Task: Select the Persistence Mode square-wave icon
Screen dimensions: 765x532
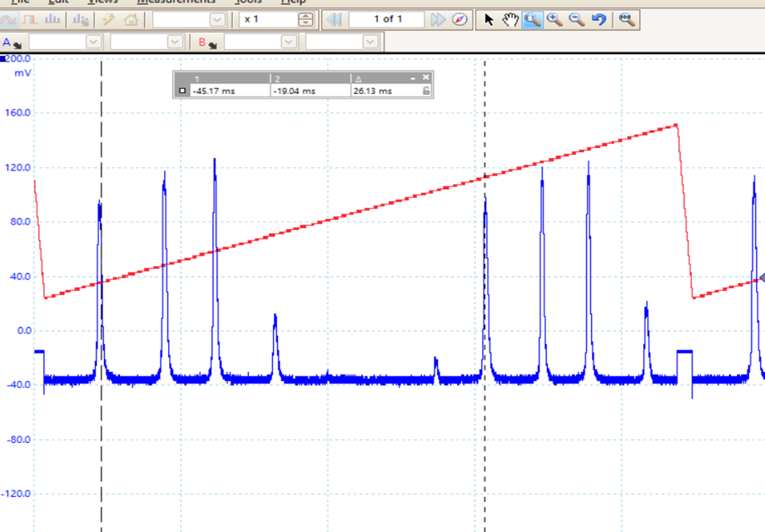Action: tap(30, 20)
